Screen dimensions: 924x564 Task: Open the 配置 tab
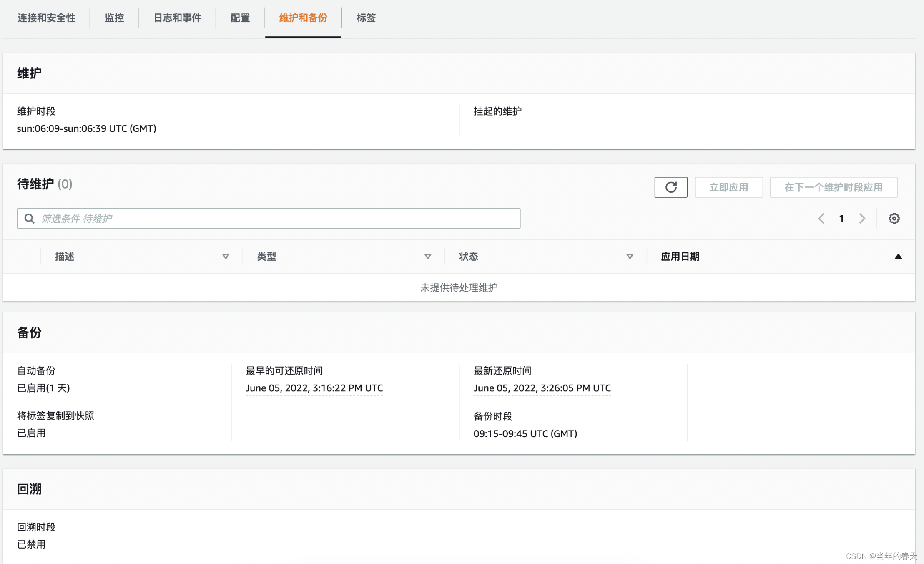pos(240,18)
